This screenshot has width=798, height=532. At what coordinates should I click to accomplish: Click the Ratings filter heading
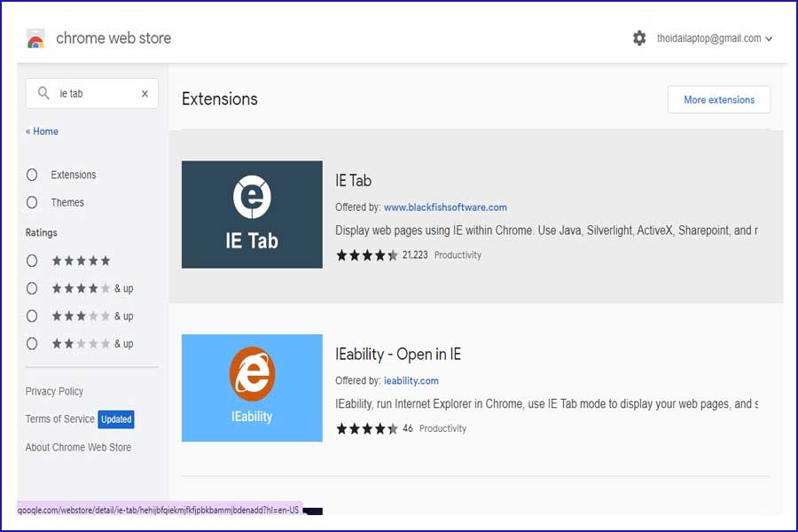tap(41, 232)
